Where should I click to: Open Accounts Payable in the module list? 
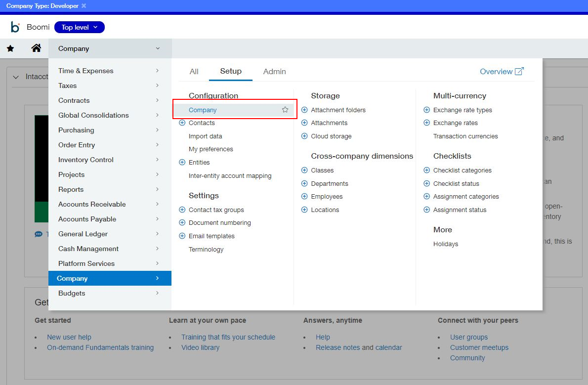[87, 219]
